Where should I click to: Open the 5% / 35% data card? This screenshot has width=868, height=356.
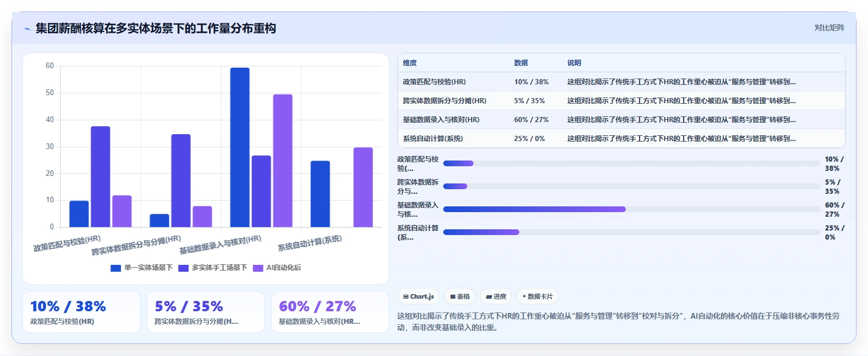206,312
